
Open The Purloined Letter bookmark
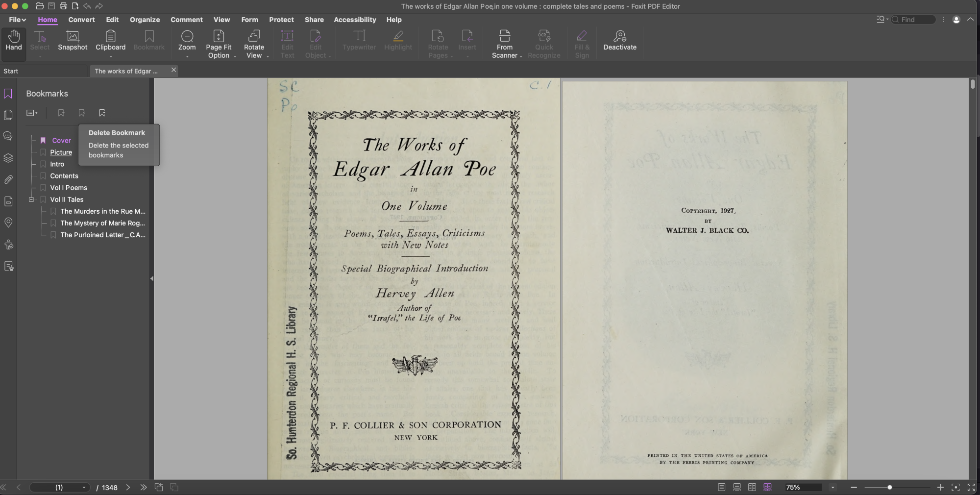point(103,235)
